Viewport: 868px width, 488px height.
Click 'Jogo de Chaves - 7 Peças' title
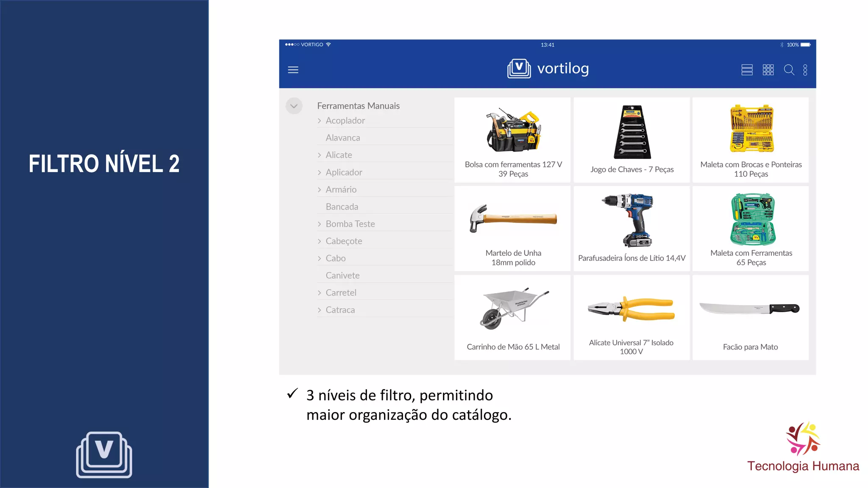(x=632, y=169)
